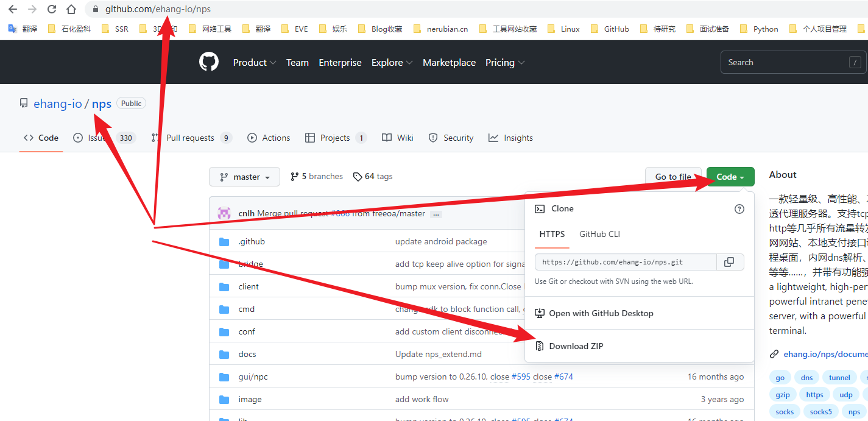The height and width of the screenshot is (421, 868).
Task: Open commit message 'update android package'
Action: [x=441, y=241]
